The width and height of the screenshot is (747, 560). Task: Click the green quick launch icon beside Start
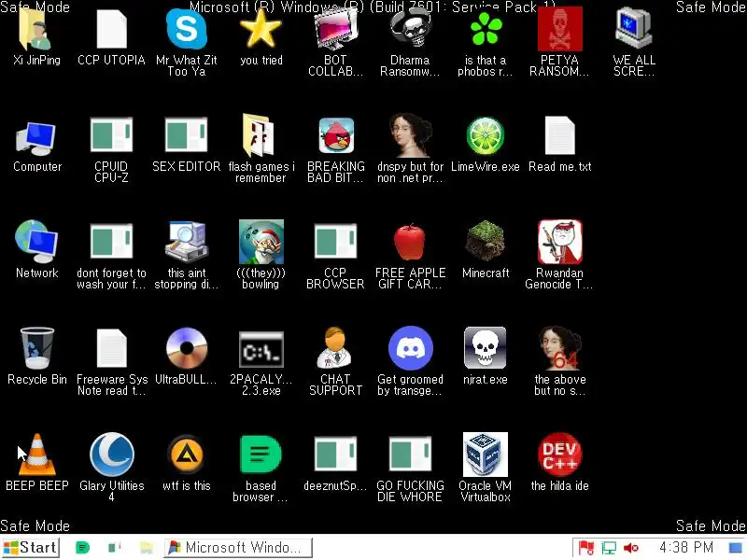click(x=82, y=548)
